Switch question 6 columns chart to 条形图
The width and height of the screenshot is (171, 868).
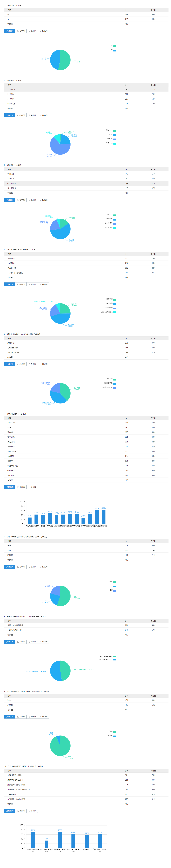(21, 487)
